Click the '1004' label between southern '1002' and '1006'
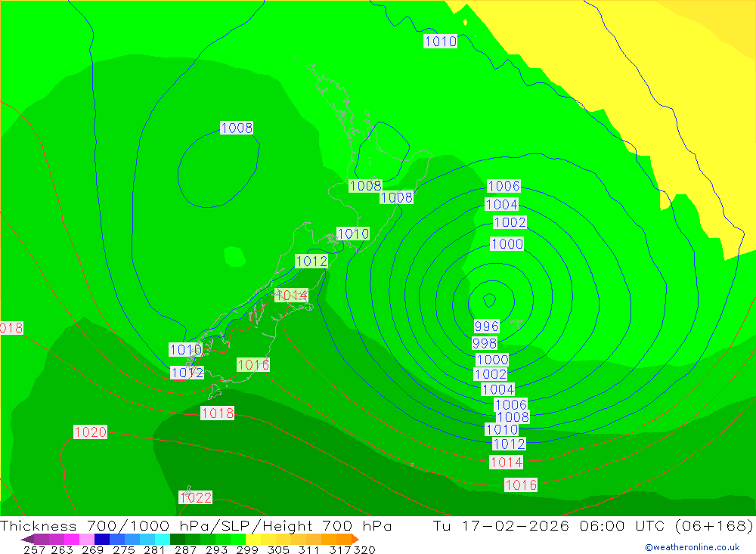756x554 pixels. 498,389
